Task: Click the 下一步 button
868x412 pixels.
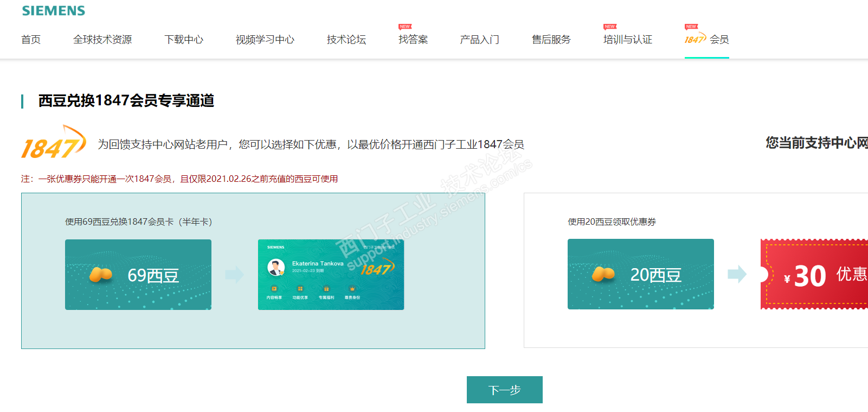Action: coord(505,390)
